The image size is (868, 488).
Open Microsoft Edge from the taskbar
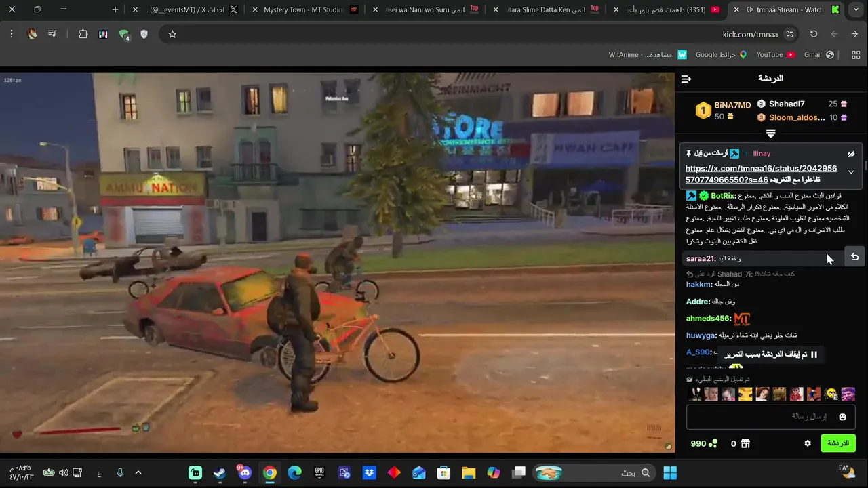[294, 472]
